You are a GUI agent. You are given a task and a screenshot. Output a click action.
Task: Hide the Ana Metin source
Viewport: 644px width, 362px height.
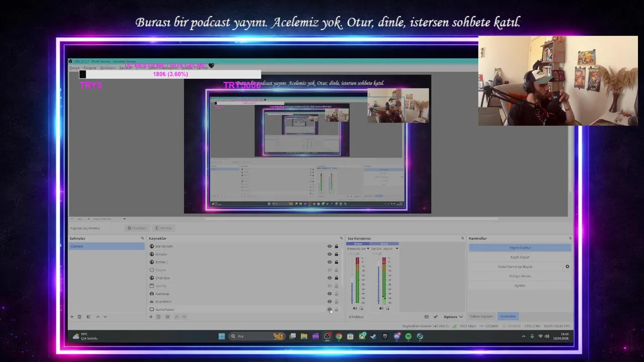tap(330, 302)
